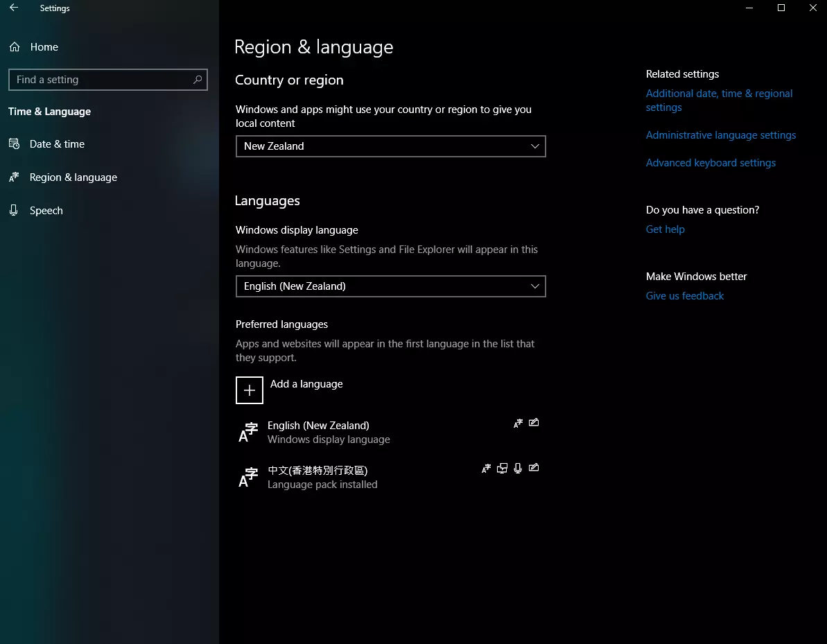The width and height of the screenshot is (827, 644).
Task: Click text-to-speech icon on Chinese row
Action: pyautogui.click(x=502, y=468)
